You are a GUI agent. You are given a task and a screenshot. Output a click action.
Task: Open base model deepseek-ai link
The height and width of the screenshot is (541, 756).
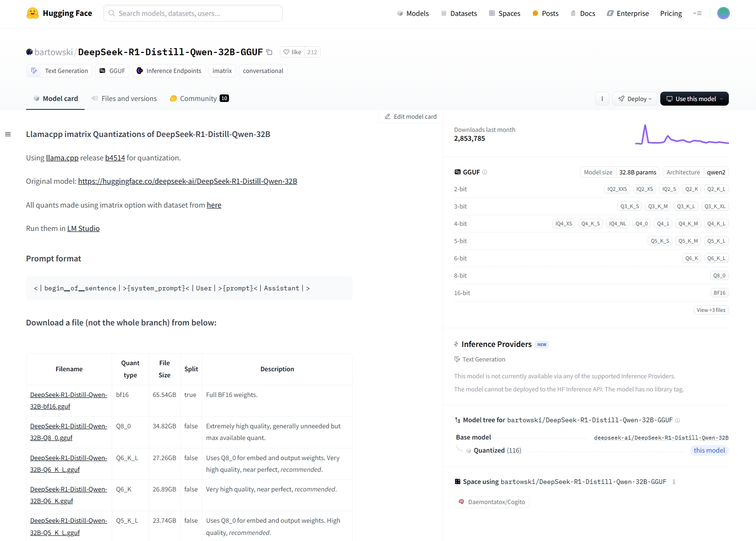pyautogui.click(x=661, y=438)
